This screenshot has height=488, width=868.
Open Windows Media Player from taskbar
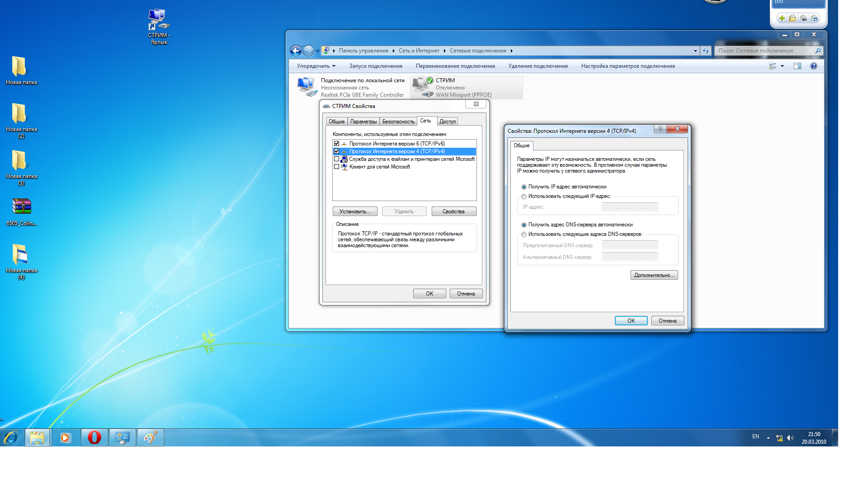[66, 437]
